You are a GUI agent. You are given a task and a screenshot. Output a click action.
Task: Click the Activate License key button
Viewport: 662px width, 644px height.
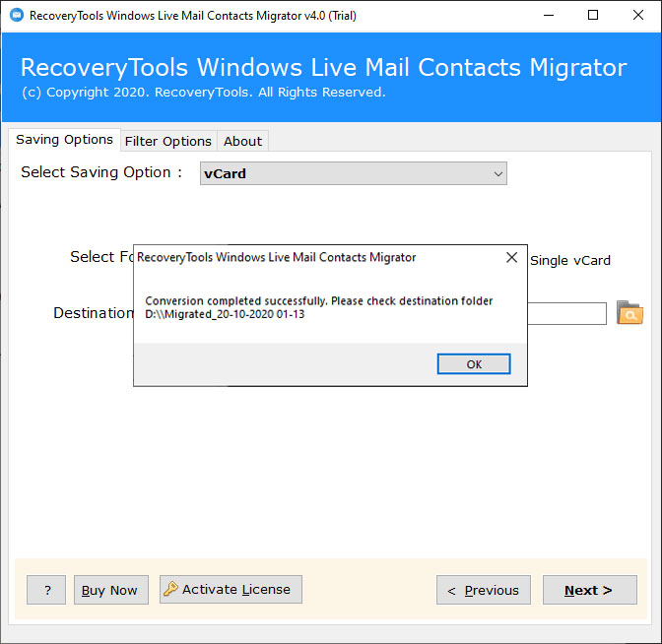pyautogui.click(x=231, y=589)
